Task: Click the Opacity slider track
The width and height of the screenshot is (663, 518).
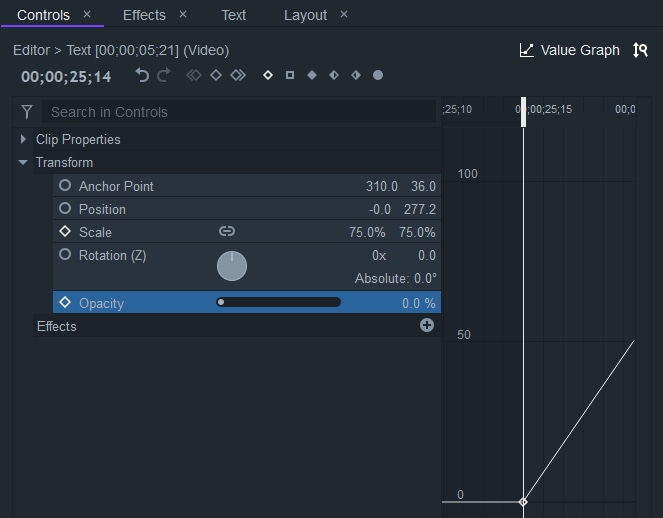Action: point(279,302)
